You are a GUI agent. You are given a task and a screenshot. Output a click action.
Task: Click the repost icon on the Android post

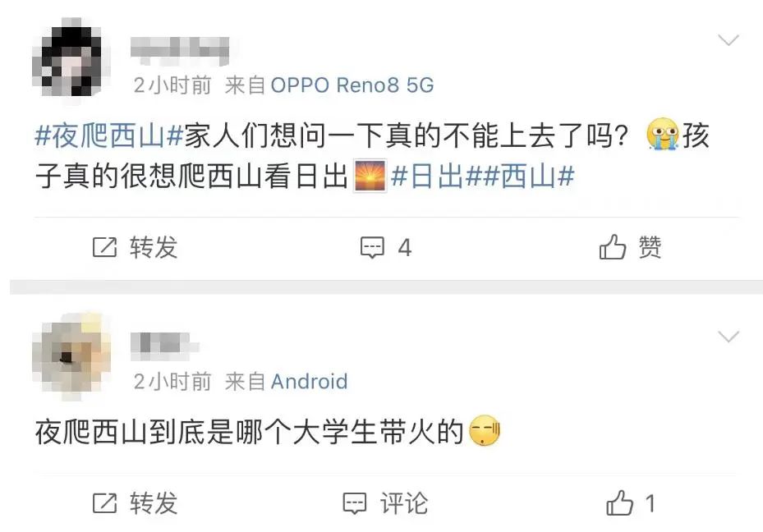coord(104,502)
